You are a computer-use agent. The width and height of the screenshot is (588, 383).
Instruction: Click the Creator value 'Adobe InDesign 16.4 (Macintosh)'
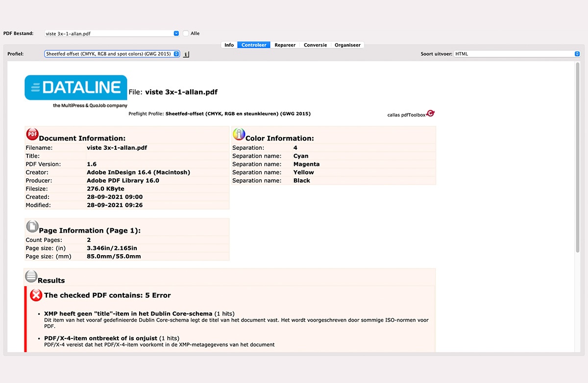[138, 172]
